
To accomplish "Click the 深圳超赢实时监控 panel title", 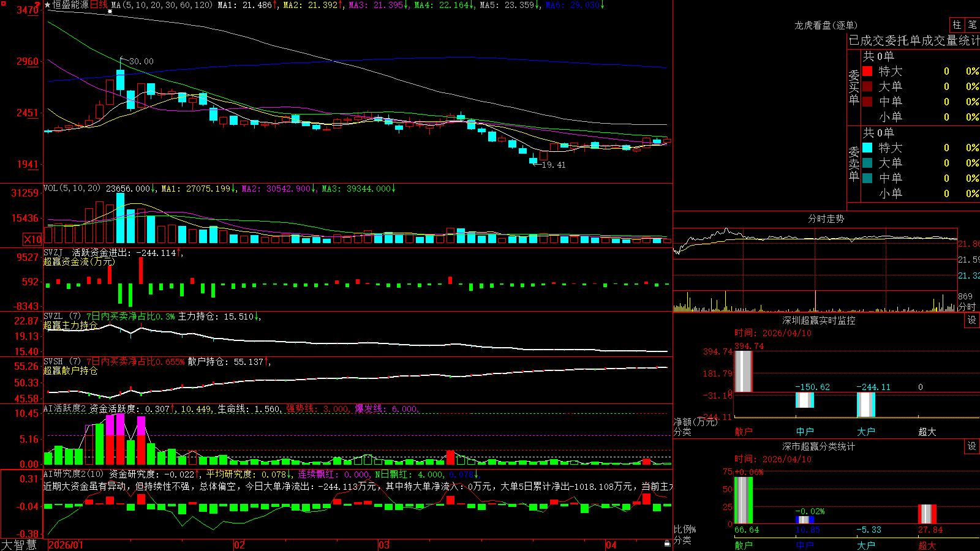I will tap(819, 320).
